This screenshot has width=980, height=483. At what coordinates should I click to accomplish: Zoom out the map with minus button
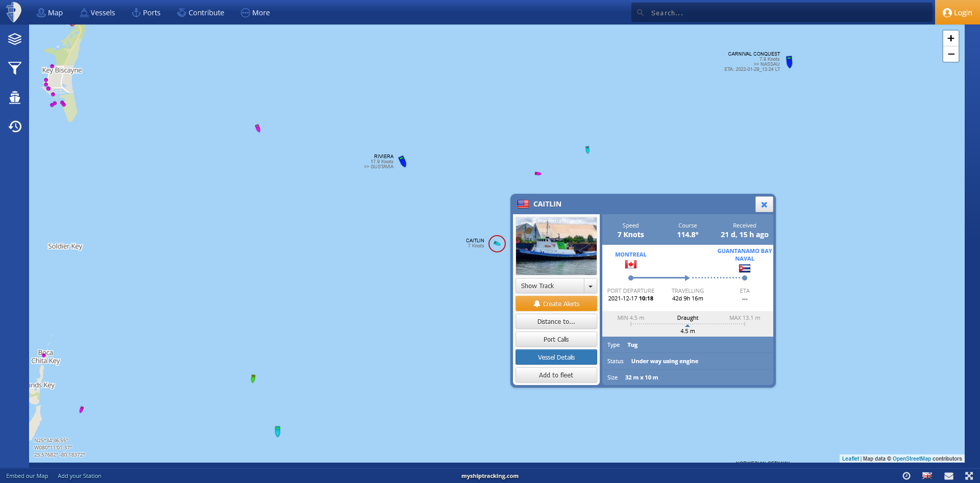(950, 54)
